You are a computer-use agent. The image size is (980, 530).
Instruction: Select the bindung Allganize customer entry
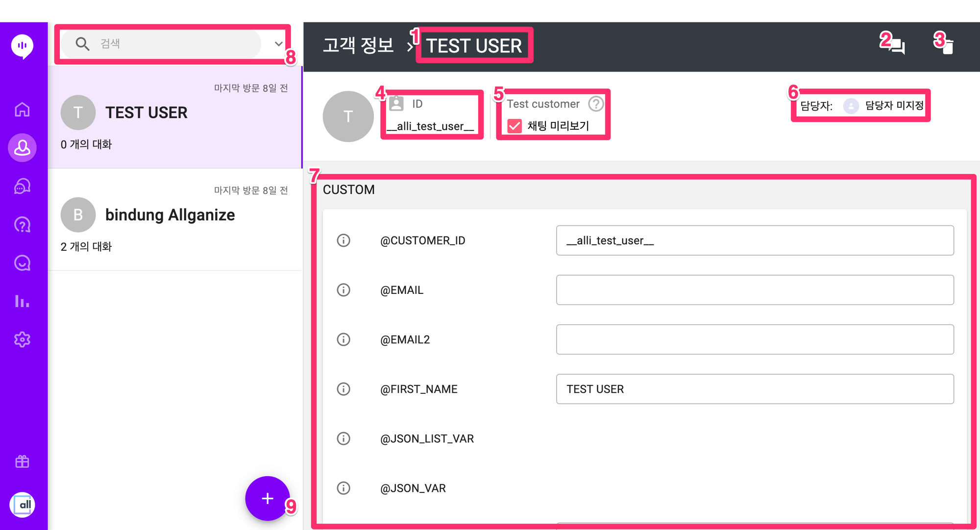pyautogui.click(x=175, y=219)
